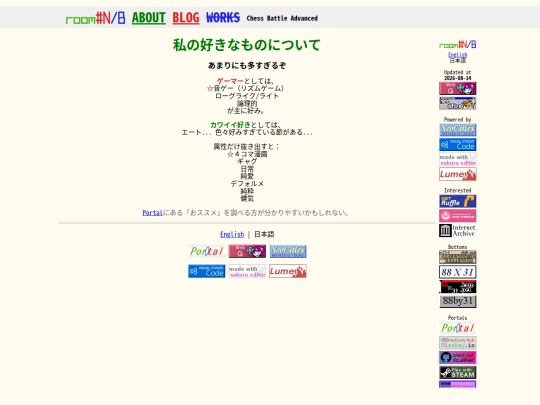Open the ActivityPub Misskey.io badge
540x405 pixels.
(457, 343)
